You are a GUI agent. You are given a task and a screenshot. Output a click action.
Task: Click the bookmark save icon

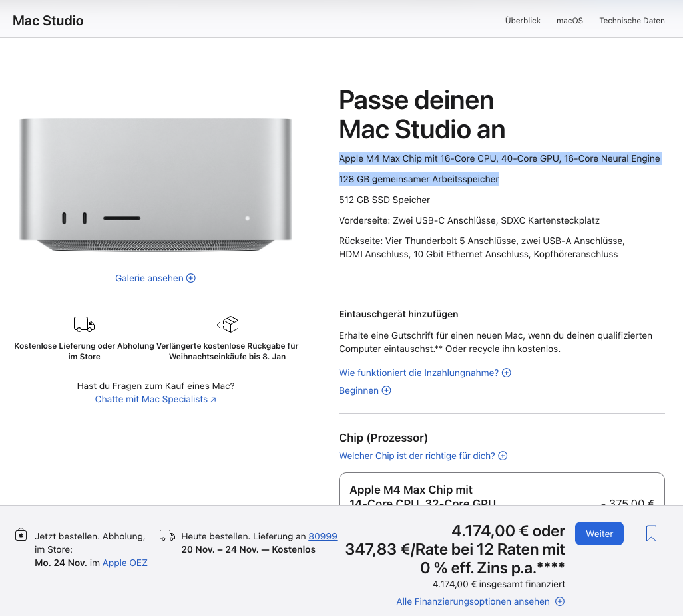[651, 534]
